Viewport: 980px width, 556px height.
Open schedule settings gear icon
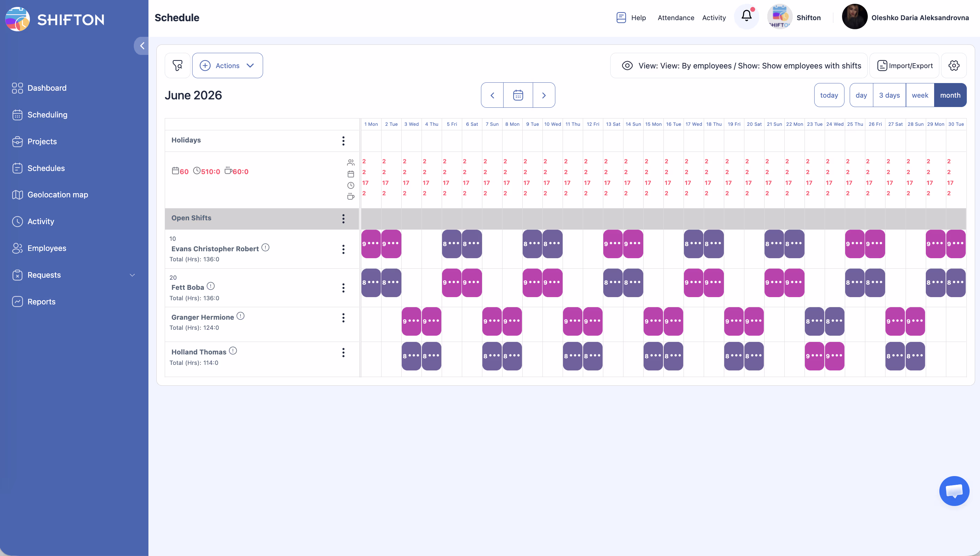point(954,66)
